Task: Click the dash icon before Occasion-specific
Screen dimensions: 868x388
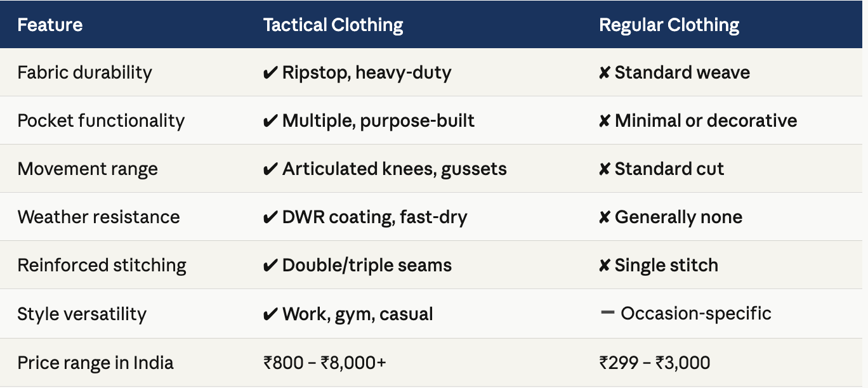Action: [x=607, y=313]
